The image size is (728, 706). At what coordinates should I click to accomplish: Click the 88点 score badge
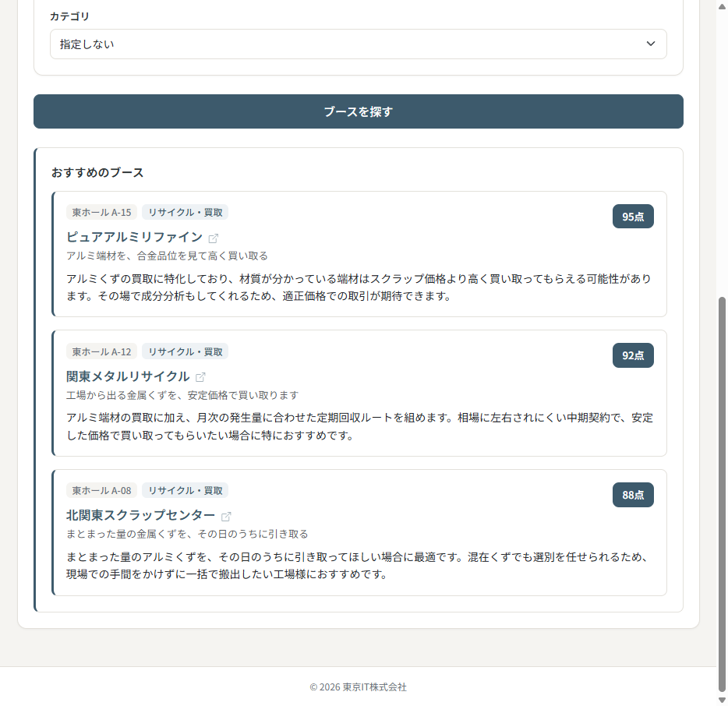coord(633,495)
